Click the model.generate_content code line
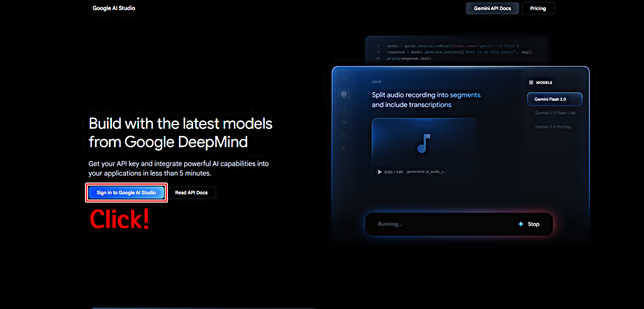644x309 pixels. point(460,52)
